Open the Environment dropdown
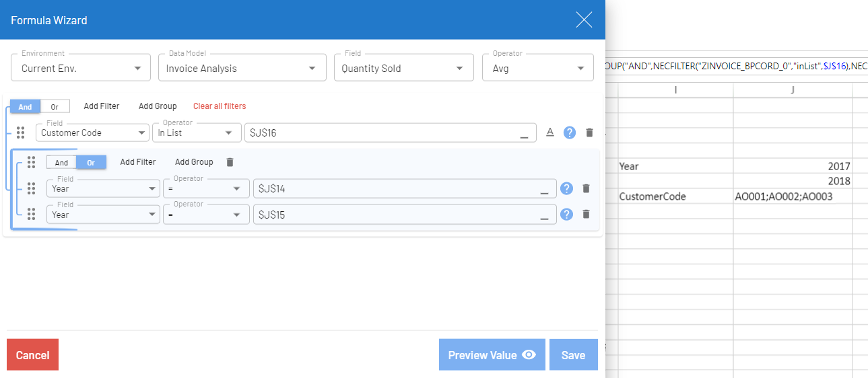 point(81,68)
